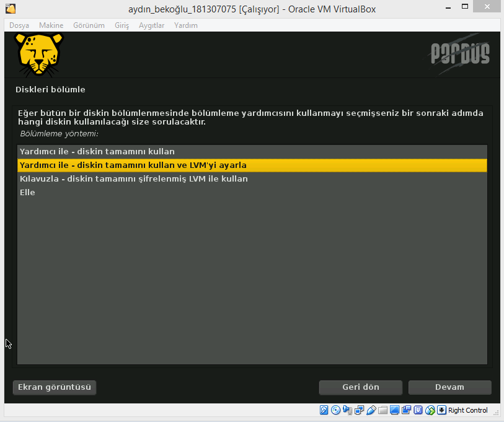
Task: Click the audio status icon
Action: (347, 410)
